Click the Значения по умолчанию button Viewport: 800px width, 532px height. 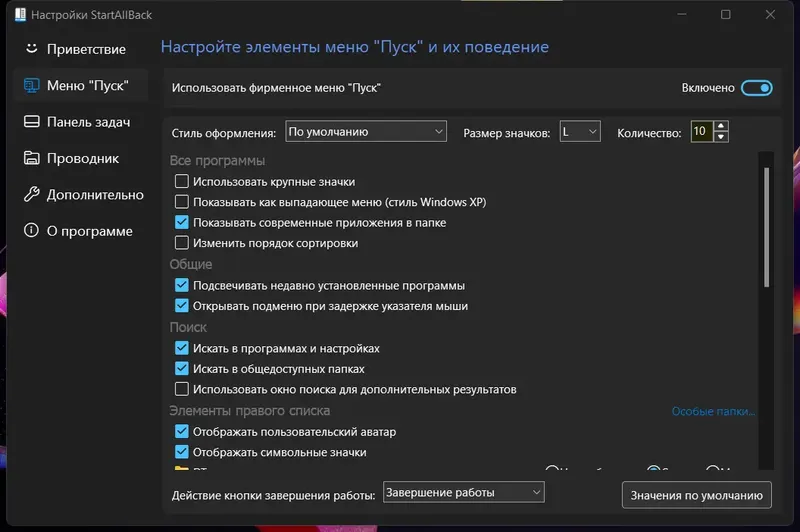(696, 495)
